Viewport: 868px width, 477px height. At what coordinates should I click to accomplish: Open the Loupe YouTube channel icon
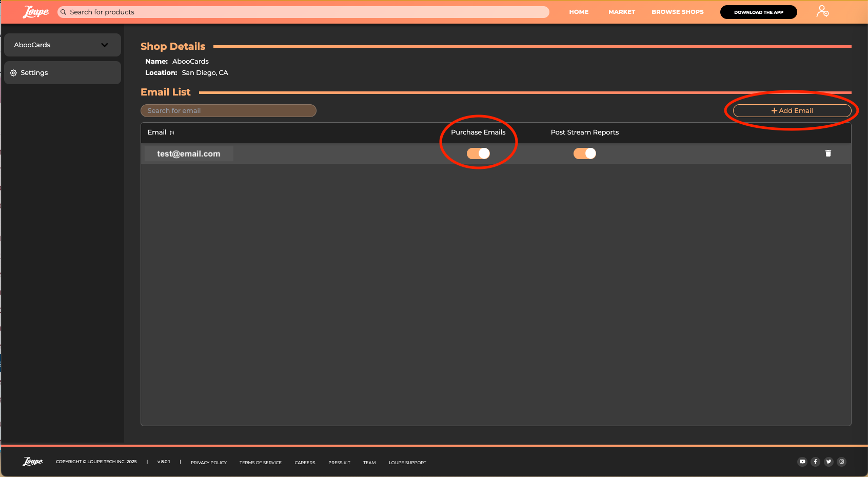pos(802,462)
